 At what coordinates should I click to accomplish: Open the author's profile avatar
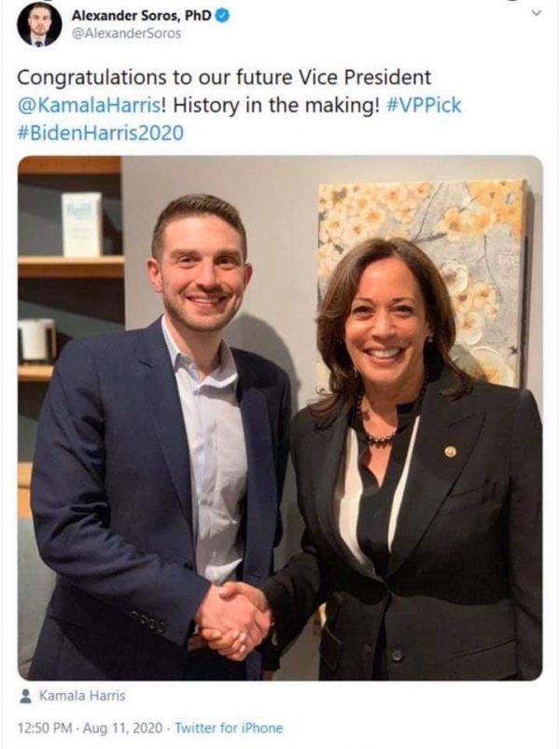(39, 24)
